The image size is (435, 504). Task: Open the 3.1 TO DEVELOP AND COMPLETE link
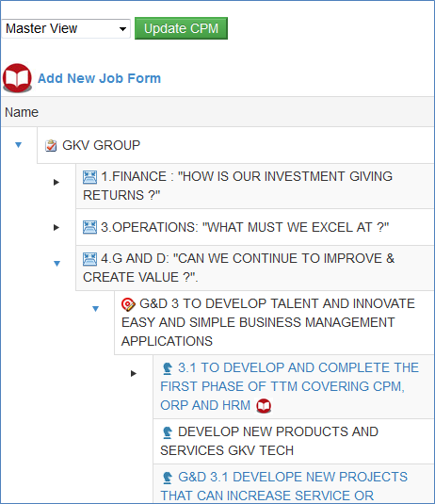tap(289, 386)
